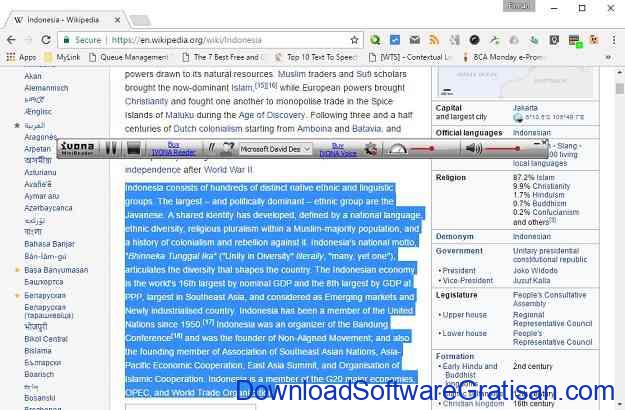625x410 pixels.
Task: Open Joko Widodo link in infobox
Action: coord(535,271)
